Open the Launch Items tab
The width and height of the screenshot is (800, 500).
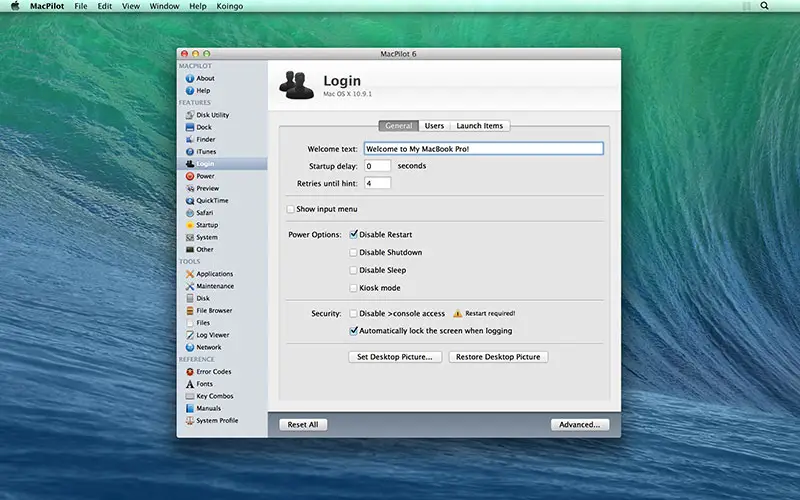[480, 126]
